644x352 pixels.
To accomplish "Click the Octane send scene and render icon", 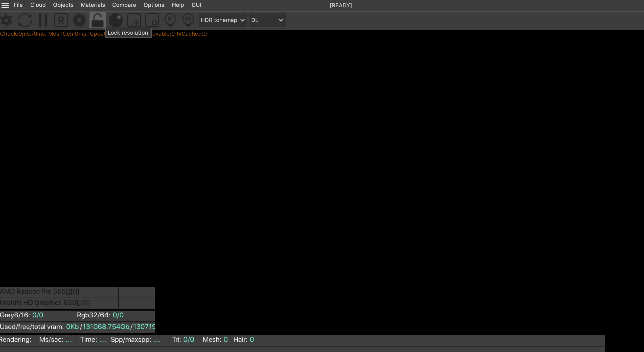I will (7, 20).
